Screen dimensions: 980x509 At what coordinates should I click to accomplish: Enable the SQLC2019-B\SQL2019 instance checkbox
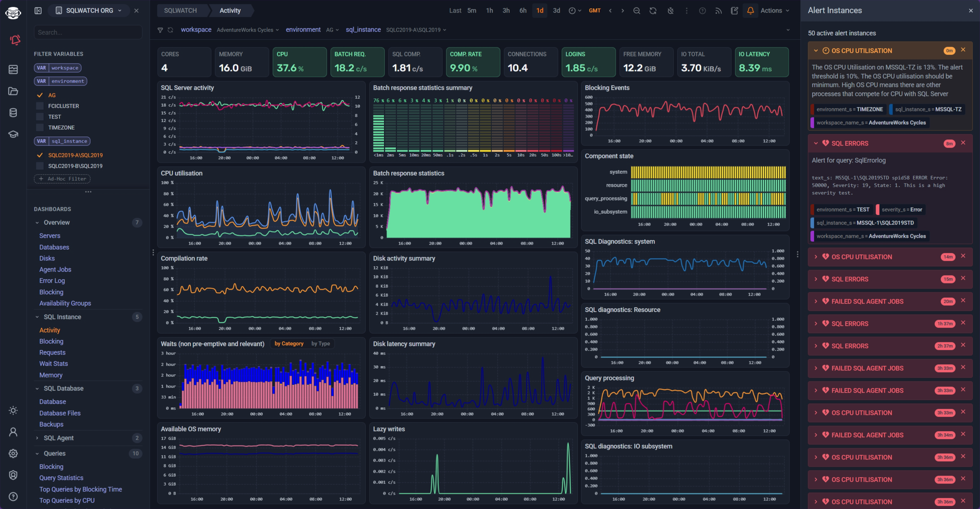click(40, 166)
